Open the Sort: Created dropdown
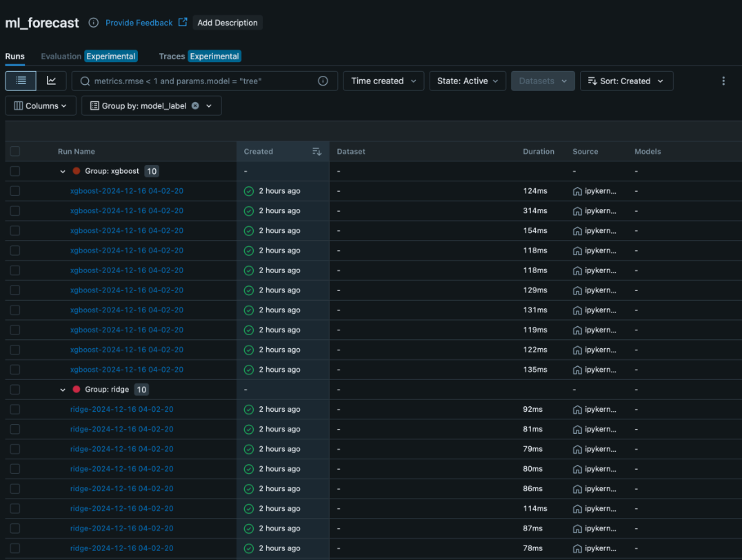The image size is (742, 560). point(626,81)
